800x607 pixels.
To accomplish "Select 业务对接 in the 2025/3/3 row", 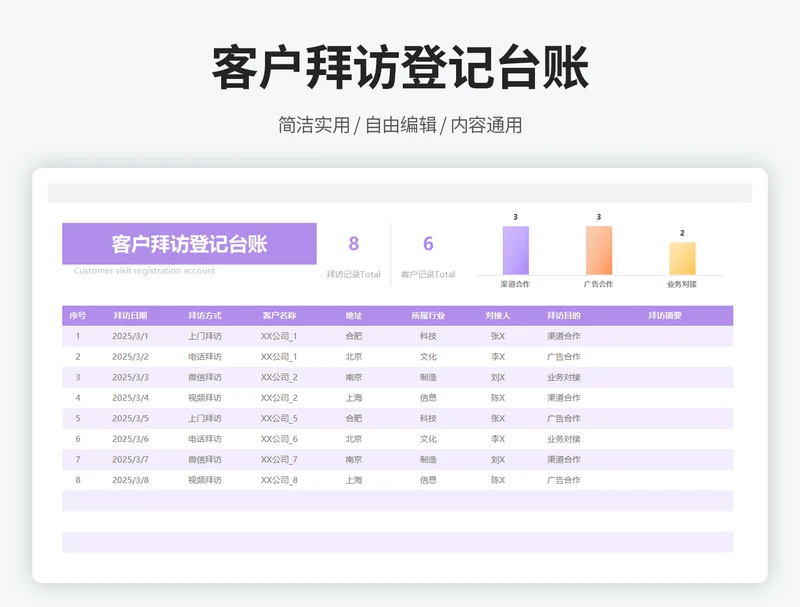I will pyautogui.click(x=564, y=377).
